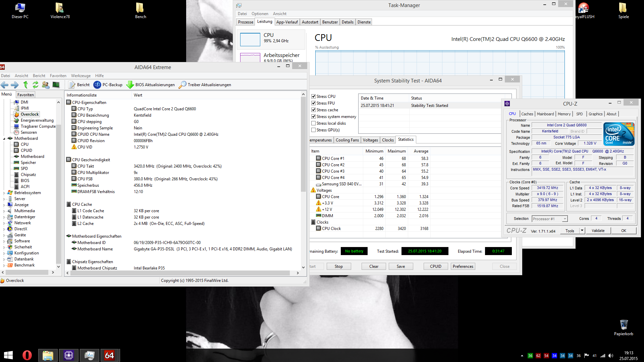This screenshot has width=644, height=362.
Task: Toggle Stress cache checkbox
Action: (314, 110)
